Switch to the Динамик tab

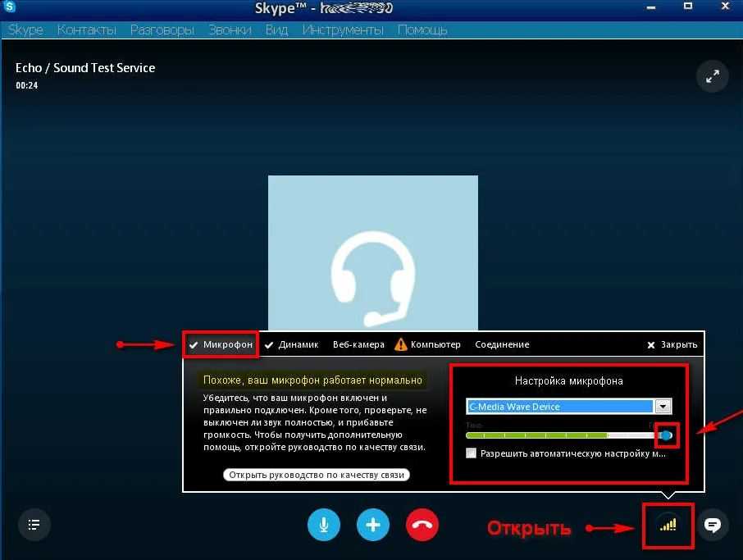(x=291, y=344)
